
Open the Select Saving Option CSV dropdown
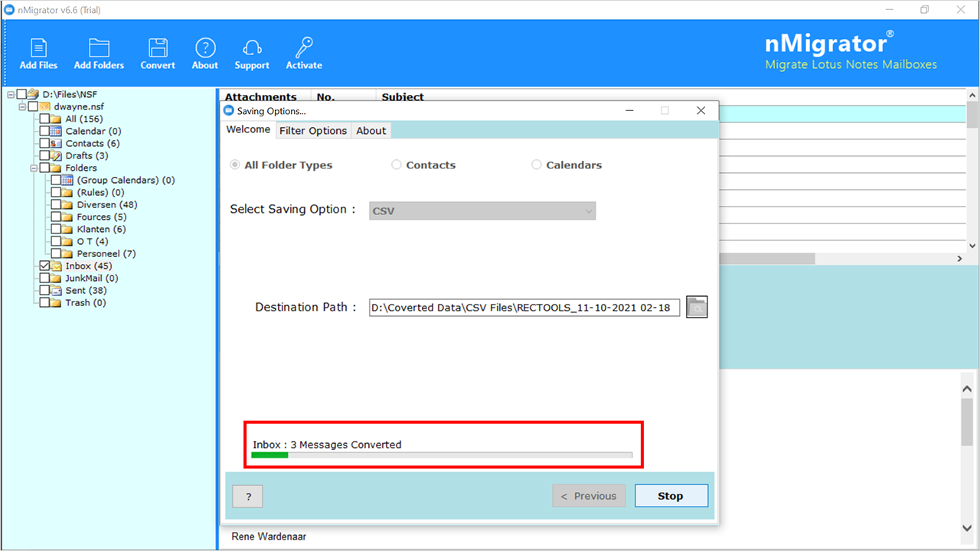point(482,210)
